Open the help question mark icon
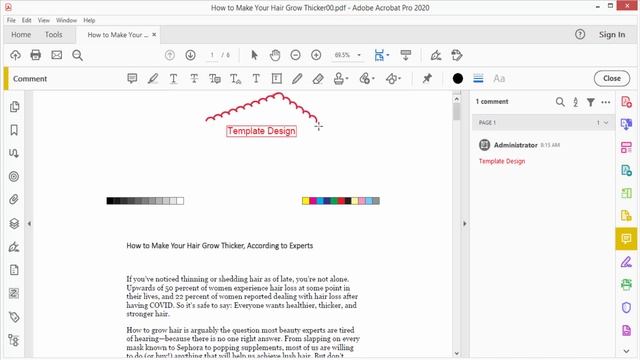Image resolution: width=640 pixels, height=360 pixels. (x=580, y=35)
